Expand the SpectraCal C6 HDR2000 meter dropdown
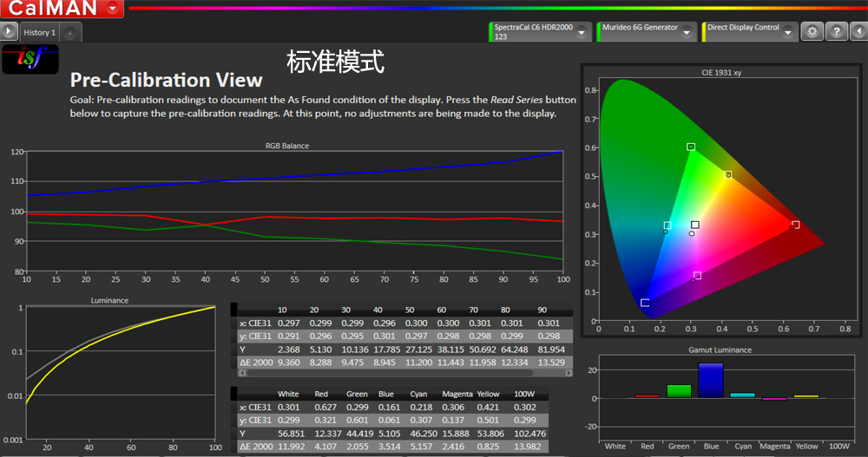868x457 pixels. [583, 32]
